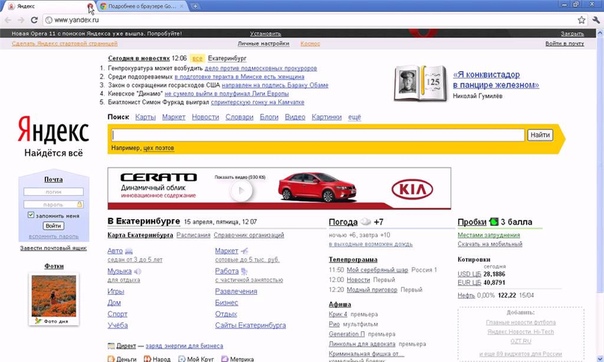Click the Войти login button
Image resolution: width=604 pixels, height=362 pixels.
click(54, 226)
